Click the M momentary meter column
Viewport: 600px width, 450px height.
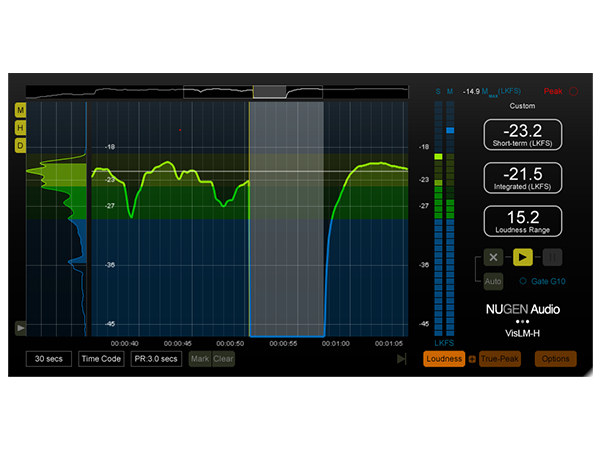click(450, 218)
